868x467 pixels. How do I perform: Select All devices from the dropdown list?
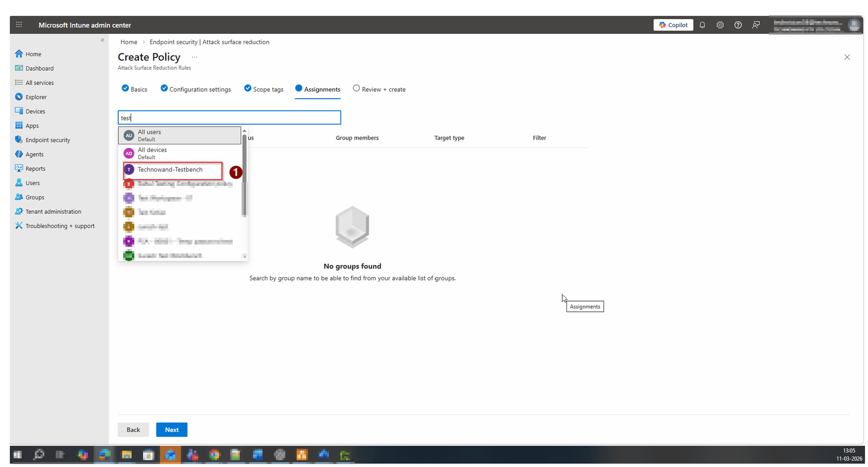coord(180,153)
